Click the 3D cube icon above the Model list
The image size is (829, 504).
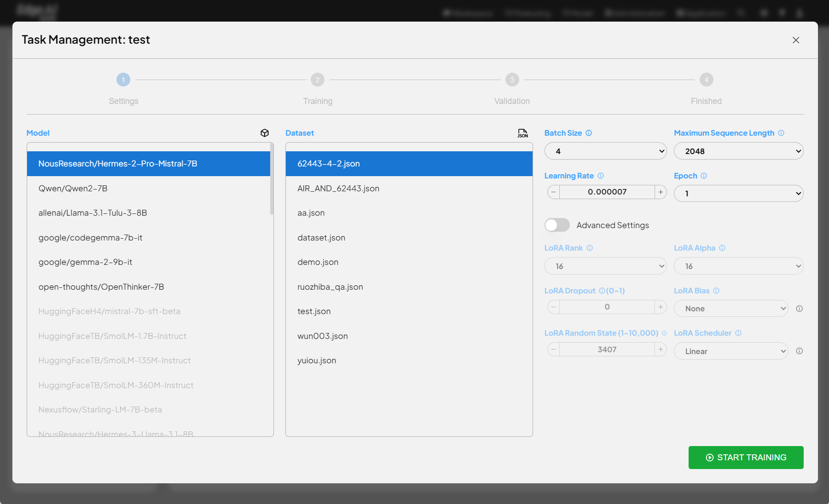point(265,132)
